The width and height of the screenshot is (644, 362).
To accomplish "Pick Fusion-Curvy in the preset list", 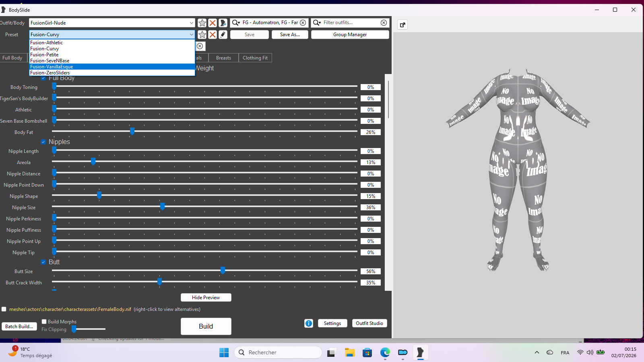I will pyautogui.click(x=112, y=49).
